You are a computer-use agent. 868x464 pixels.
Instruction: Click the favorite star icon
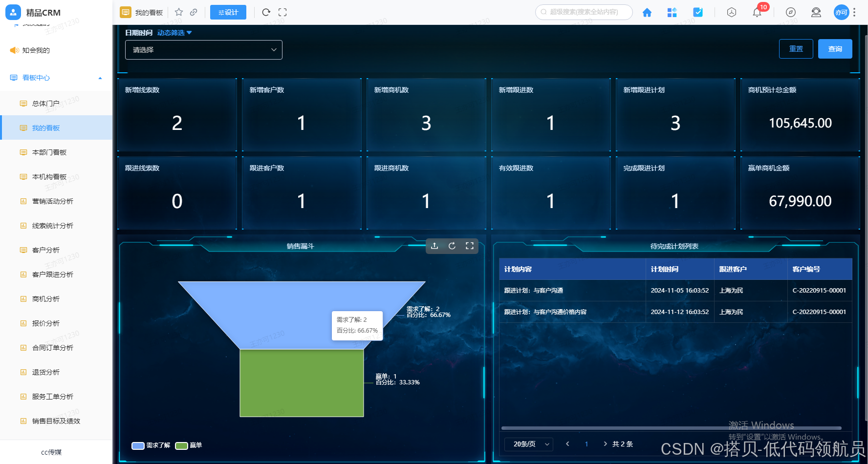179,12
